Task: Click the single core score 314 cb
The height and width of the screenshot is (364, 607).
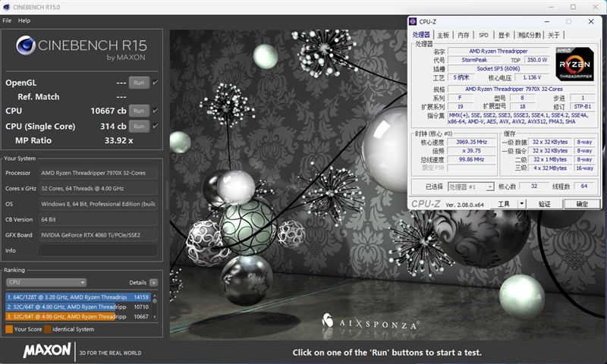Action: 113,126
